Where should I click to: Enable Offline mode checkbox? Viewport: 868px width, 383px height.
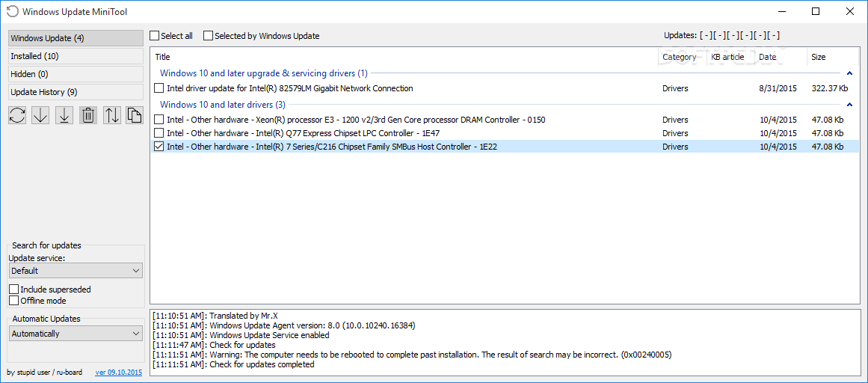(x=14, y=301)
